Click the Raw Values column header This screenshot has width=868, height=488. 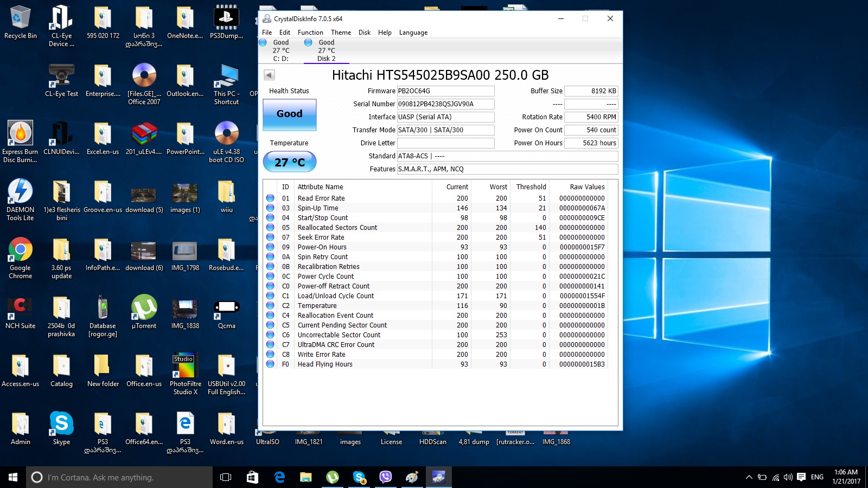click(x=587, y=187)
